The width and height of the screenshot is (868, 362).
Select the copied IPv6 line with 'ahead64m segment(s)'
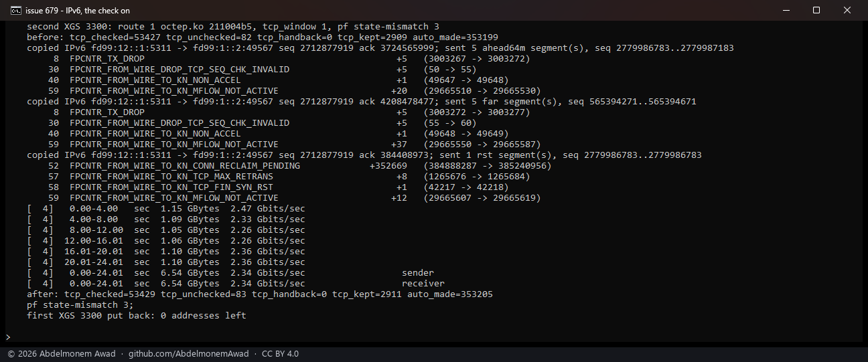coord(380,48)
